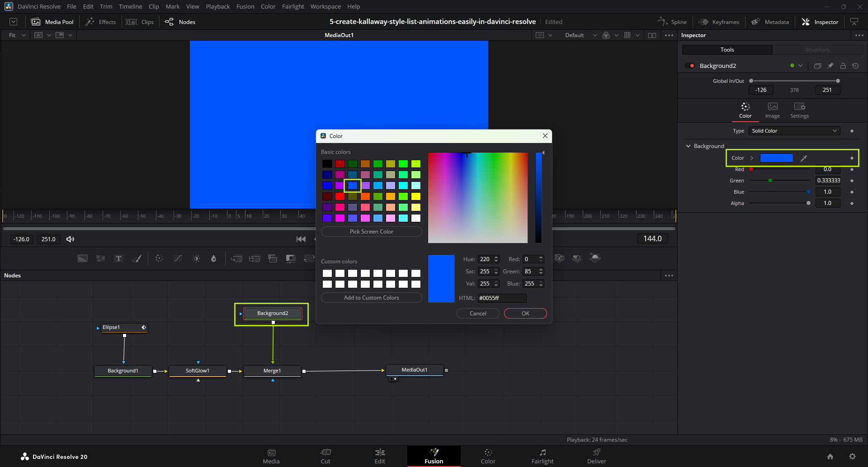Add a Text node from the toolbar
Screen dimensions: 868x467
pos(118,258)
